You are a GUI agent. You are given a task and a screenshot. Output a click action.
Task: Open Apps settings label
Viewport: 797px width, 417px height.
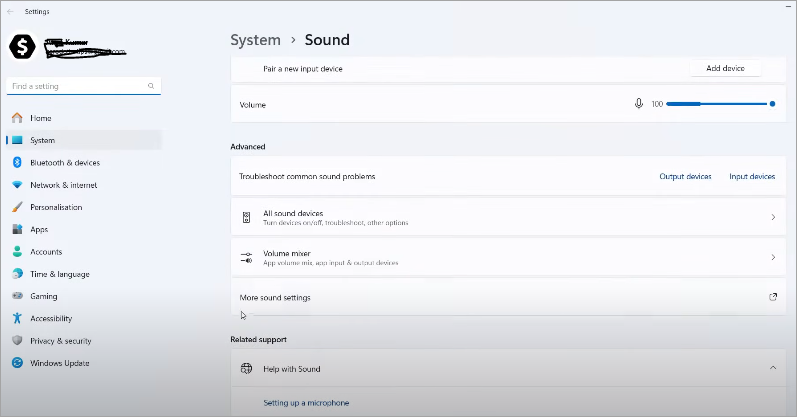(x=39, y=229)
